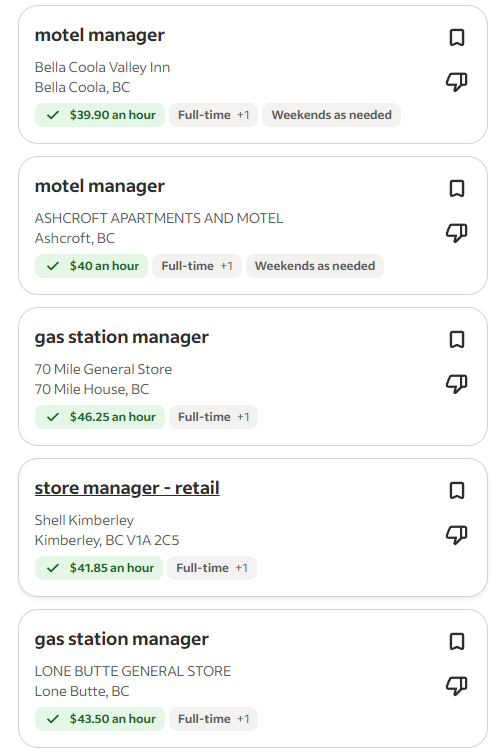
Task: Dislike the Bella Coola motel manager job
Action: coord(457,82)
